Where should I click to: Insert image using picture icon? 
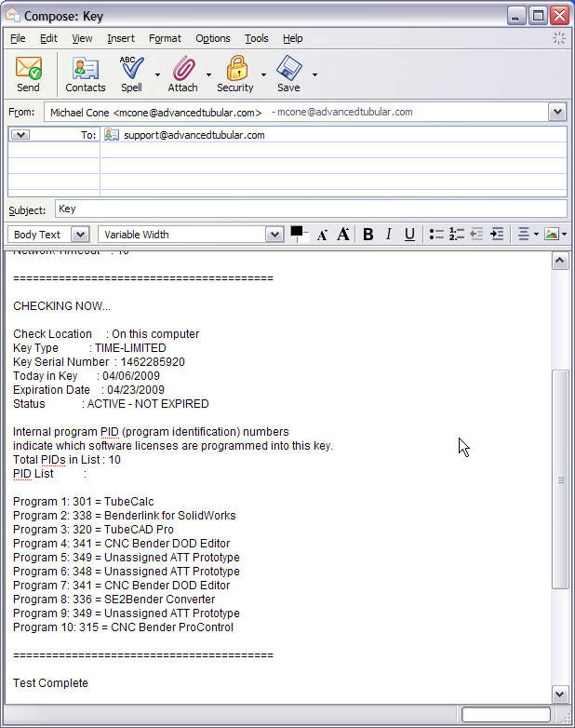click(x=552, y=234)
